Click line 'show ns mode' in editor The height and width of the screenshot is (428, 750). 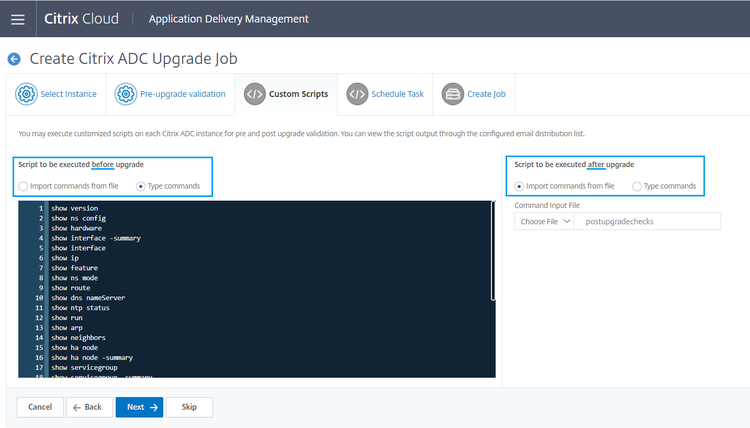(x=75, y=278)
